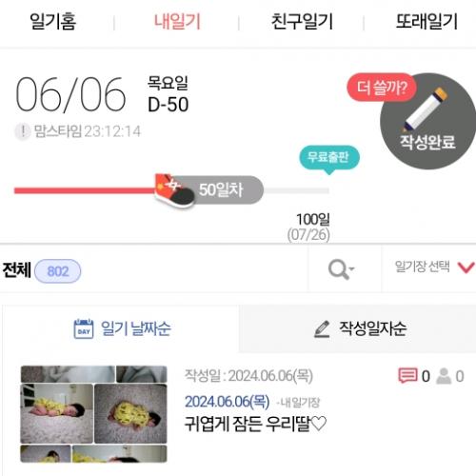This screenshot has width=476, height=476.
Task: Sort by 일기 날짜순
Action: point(122,329)
